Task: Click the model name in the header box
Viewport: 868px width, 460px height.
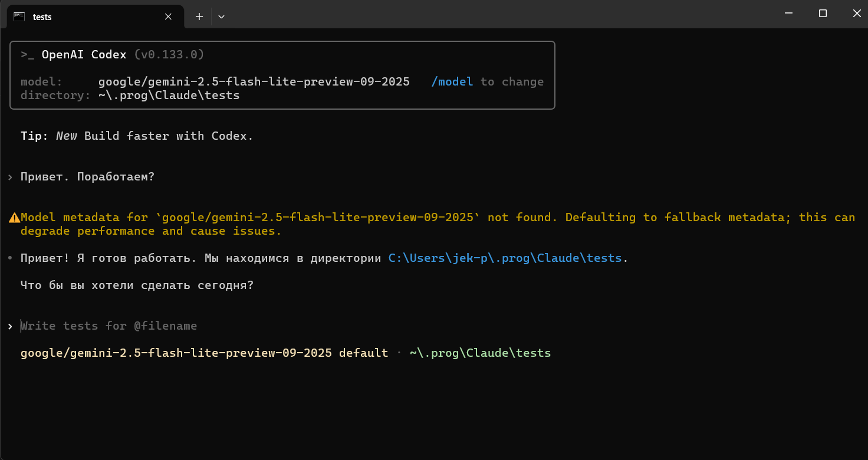Action: click(254, 81)
